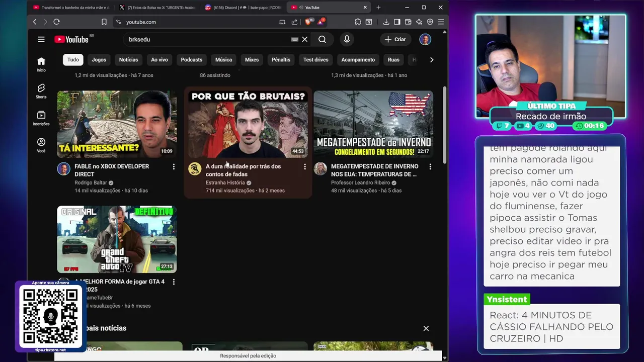Select the Test drives filter chip
The image size is (644, 362).
[x=315, y=59]
